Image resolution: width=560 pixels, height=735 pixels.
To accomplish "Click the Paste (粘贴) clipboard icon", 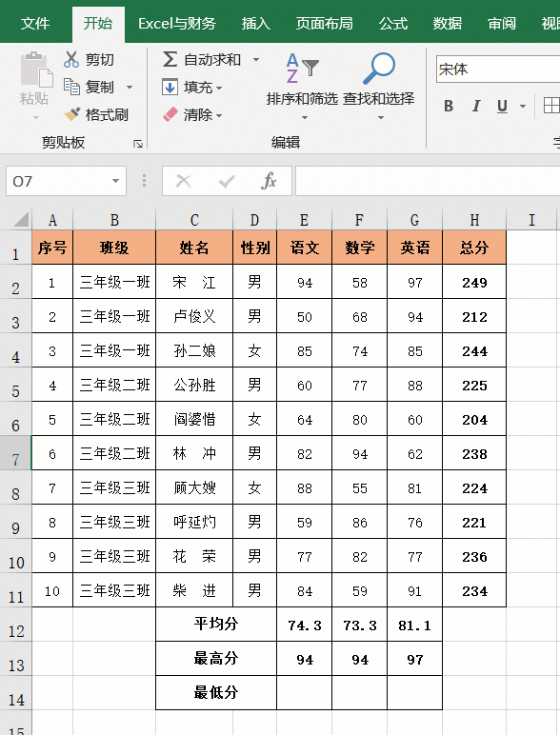I will coord(36,70).
